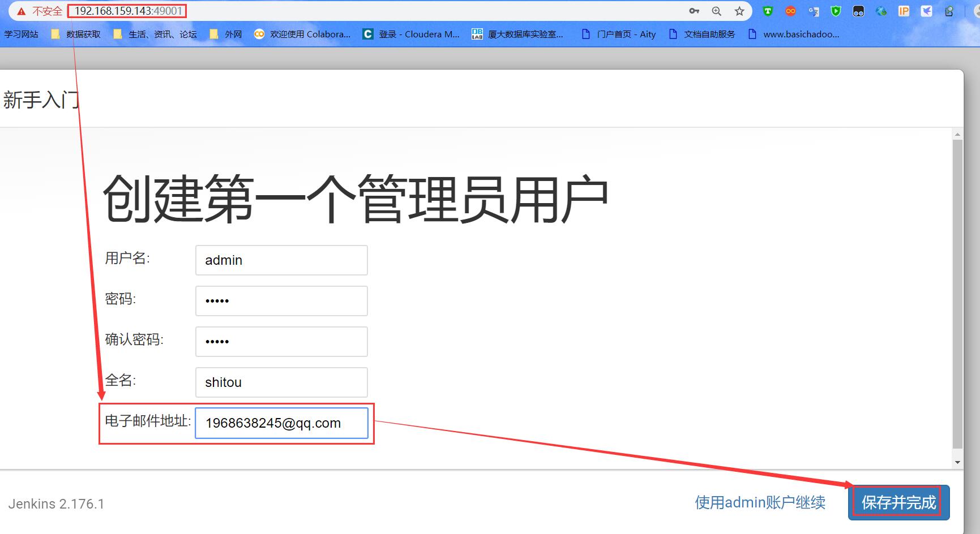Open the Cloudera Manager login bookmark
980x534 pixels.
tap(411, 34)
